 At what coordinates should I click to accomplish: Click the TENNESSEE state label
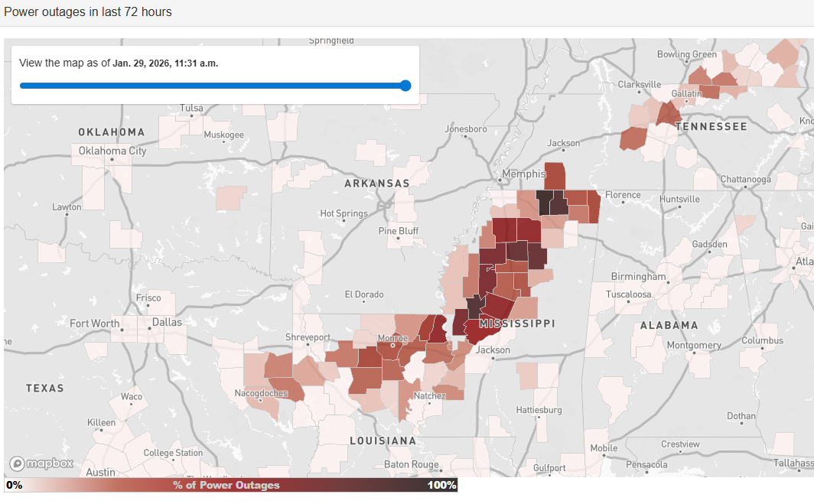[x=711, y=126]
